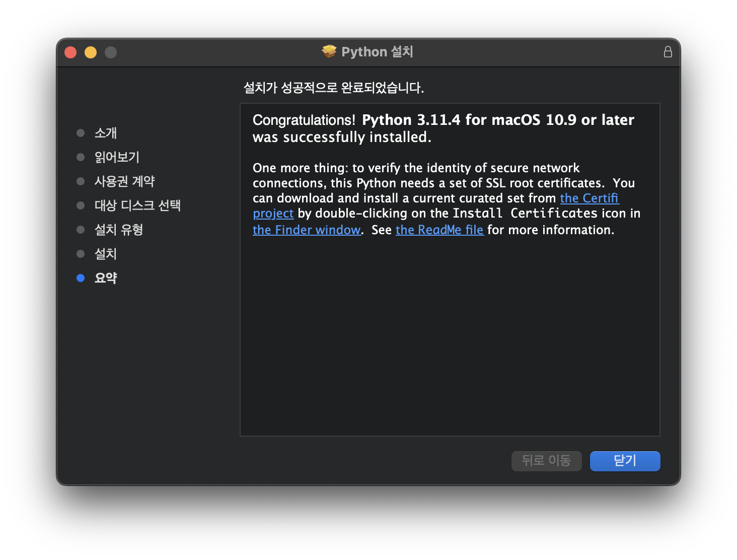The height and width of the screenshot is (560, 737).
Task: Click the Python 설치 window title
Action: [377, 52]
